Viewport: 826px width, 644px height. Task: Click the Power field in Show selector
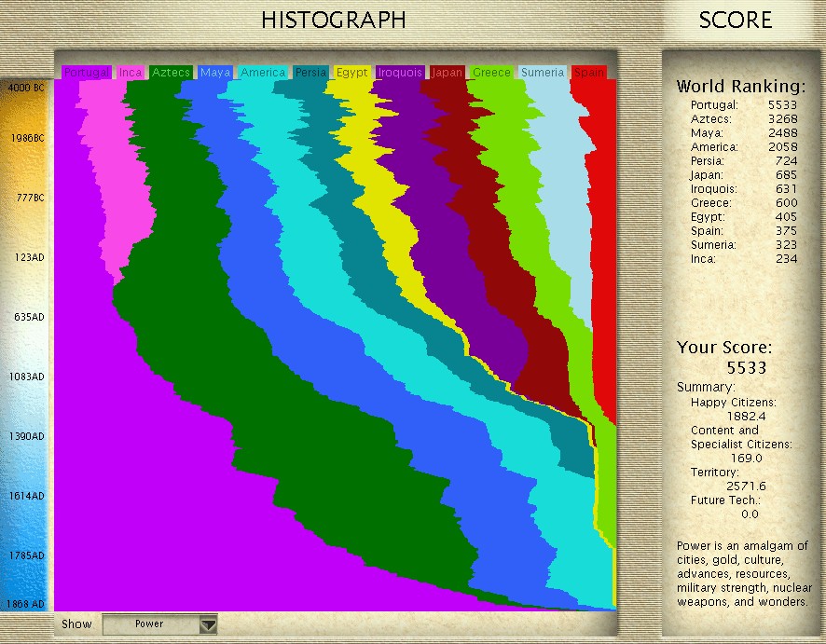coord(149,624)
